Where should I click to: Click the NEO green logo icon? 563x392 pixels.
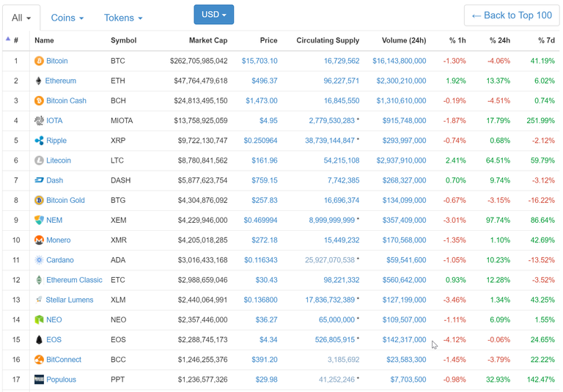[39, 320]
